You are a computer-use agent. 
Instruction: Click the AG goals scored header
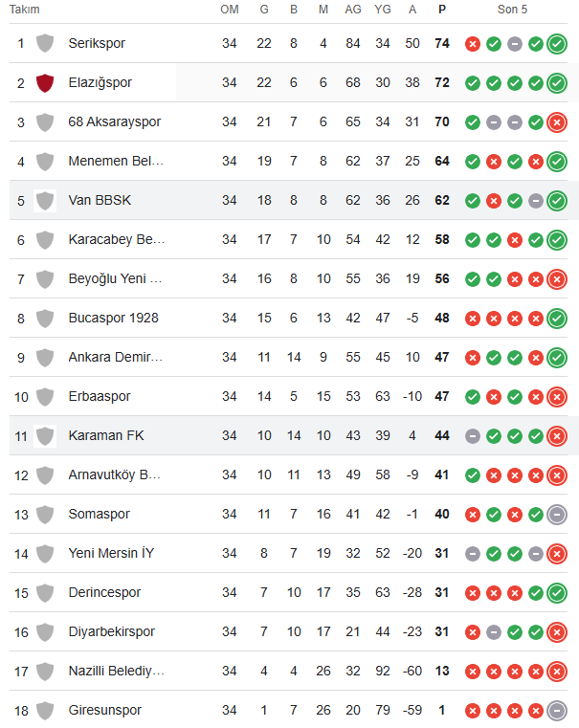353,10
